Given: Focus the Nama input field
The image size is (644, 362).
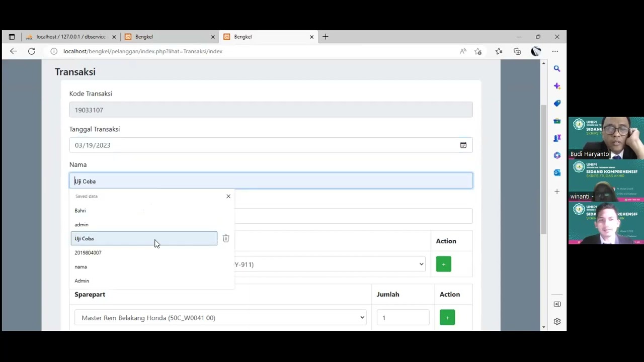Looking at the screenshot, I should coord(271,181).
